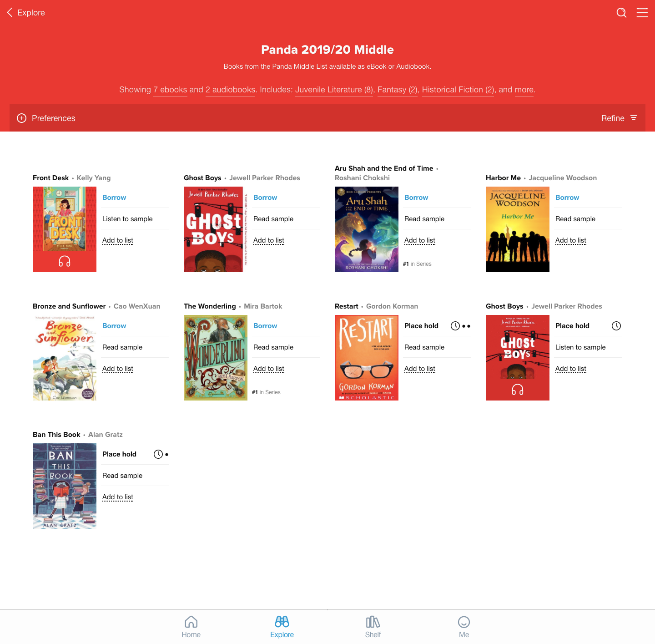This screenshot has width=655, height=644.
Task: Click the Preferences plus circle icon
Action: [21, 118]
